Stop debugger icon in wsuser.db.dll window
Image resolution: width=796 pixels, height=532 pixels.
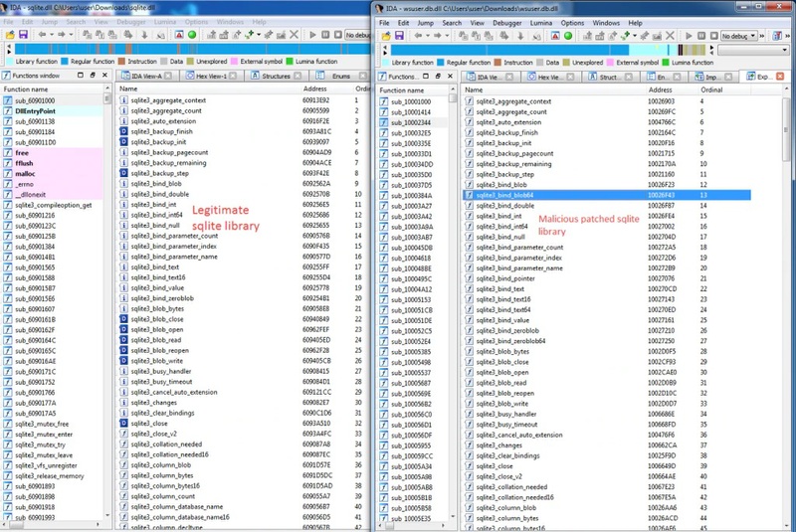(713, 36)
